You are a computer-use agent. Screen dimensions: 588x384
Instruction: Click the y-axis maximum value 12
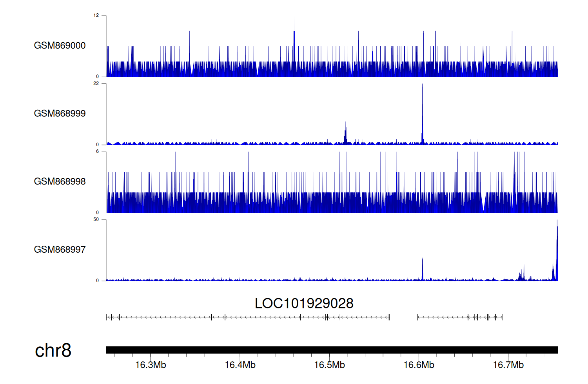[96, 16]
